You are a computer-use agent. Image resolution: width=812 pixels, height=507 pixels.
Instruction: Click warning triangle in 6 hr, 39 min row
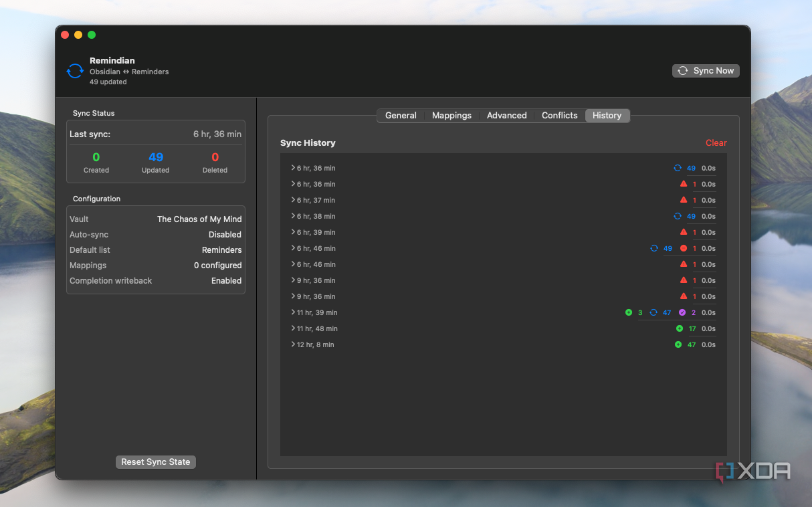pos(684,232)
